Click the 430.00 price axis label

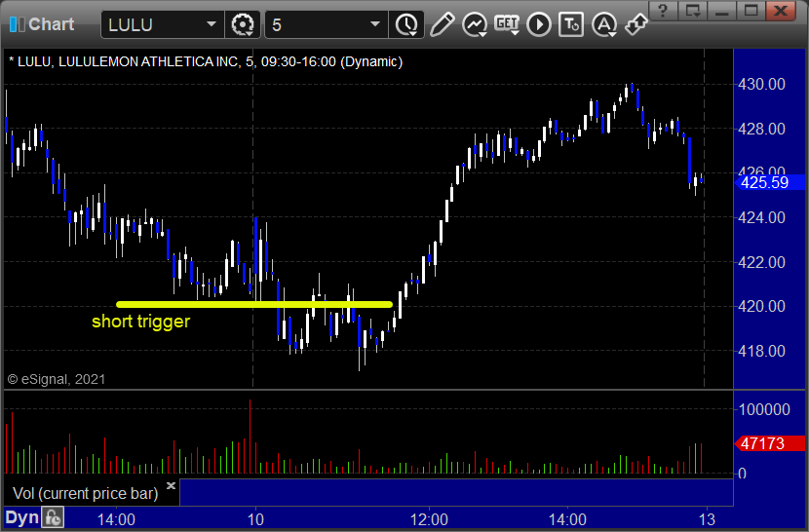pos(761,84)
